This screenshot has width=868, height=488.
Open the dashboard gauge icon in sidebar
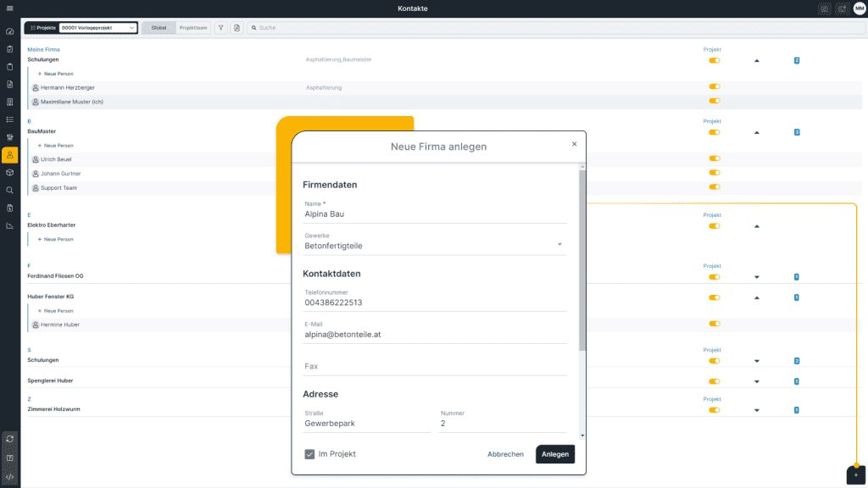coord(9,31)
